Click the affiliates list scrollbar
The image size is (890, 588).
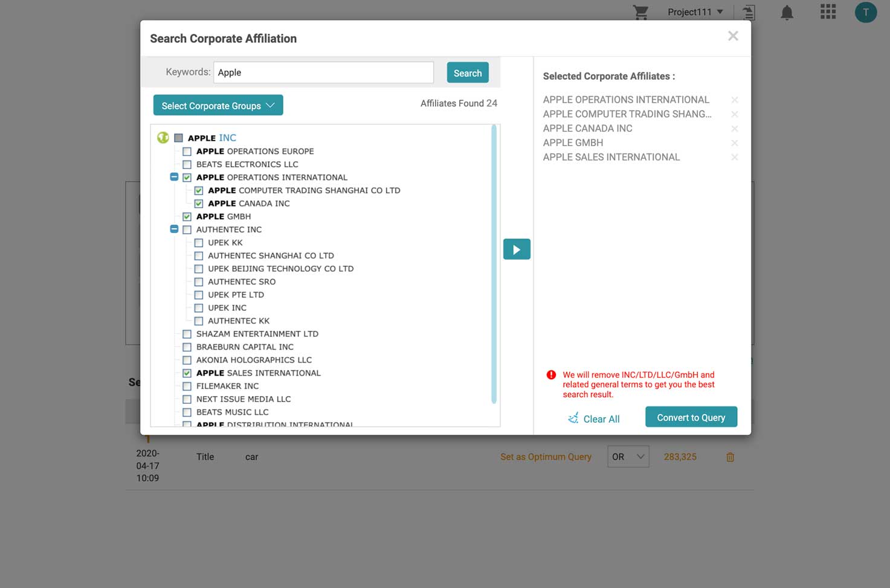pos(494,264)
